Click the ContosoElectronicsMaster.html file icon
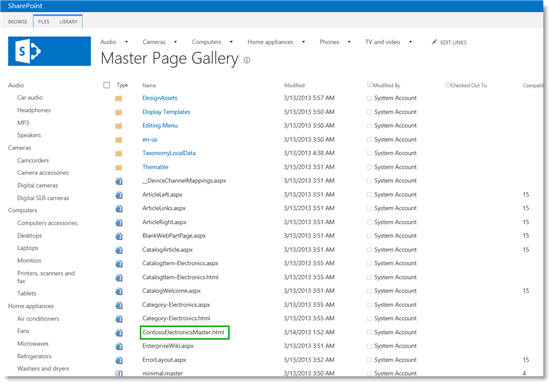 [x=119, y=333]
